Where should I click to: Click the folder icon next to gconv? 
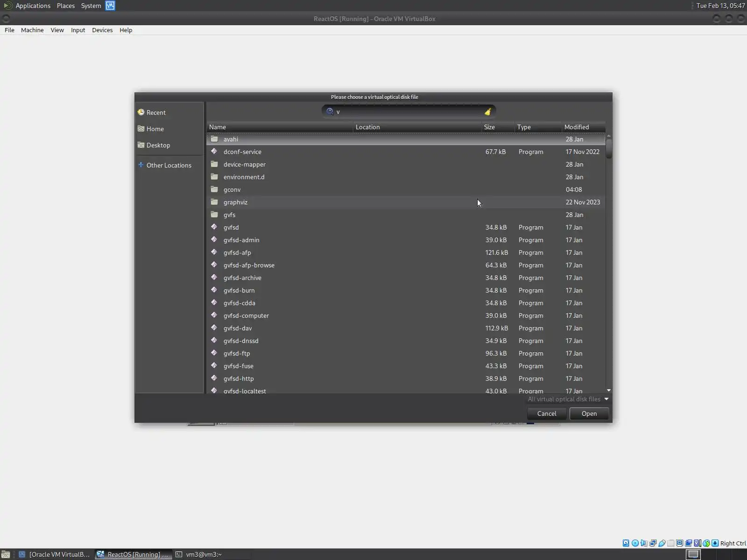[x=214, y=189]
